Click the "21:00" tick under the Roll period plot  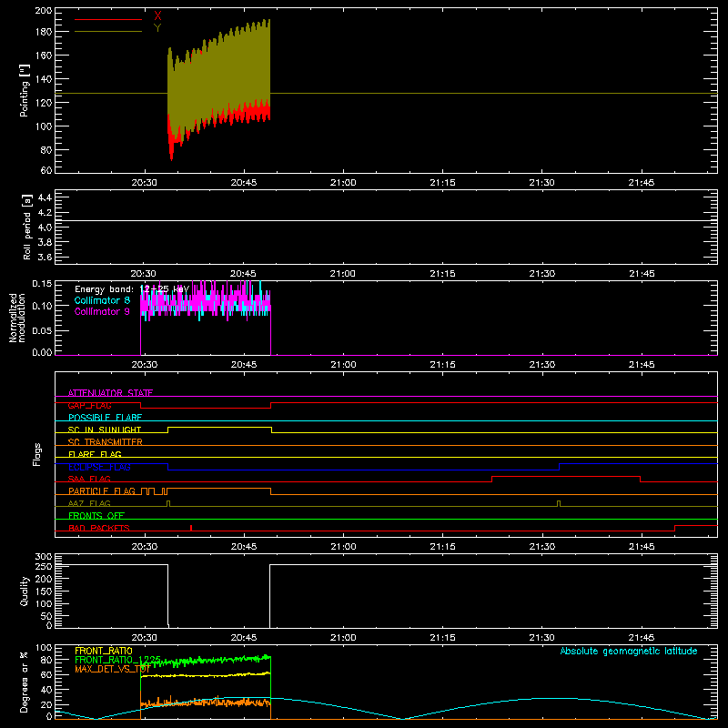click(343, 274)
